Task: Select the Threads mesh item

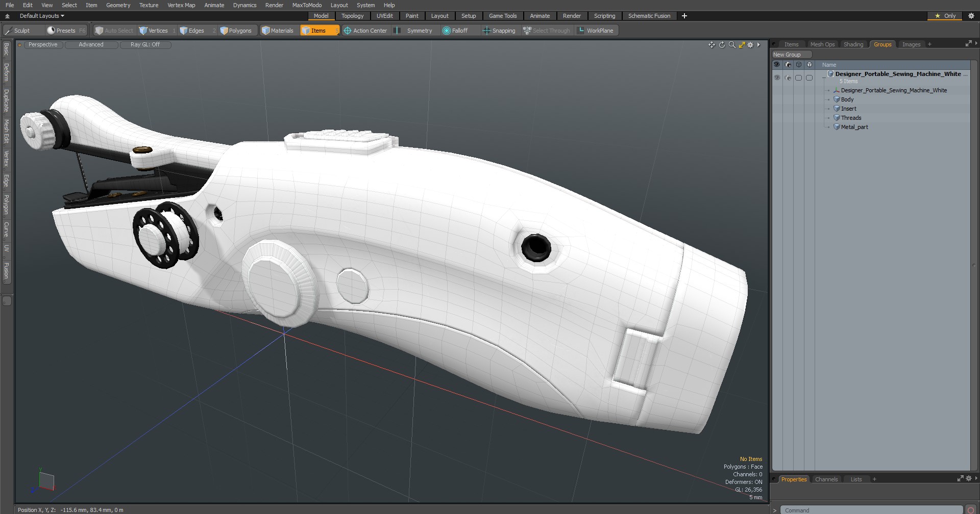Action: click(x=851, y=118)
